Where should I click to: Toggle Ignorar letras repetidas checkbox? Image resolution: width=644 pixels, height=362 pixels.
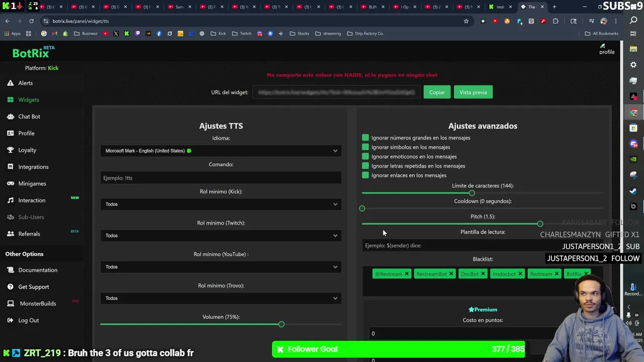point(365,165)
